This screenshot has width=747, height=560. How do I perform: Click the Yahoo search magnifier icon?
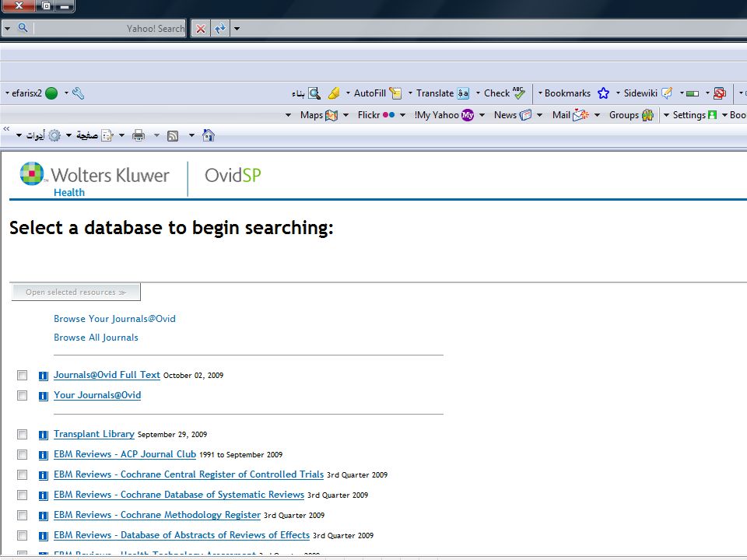click(x=23, y=28)
